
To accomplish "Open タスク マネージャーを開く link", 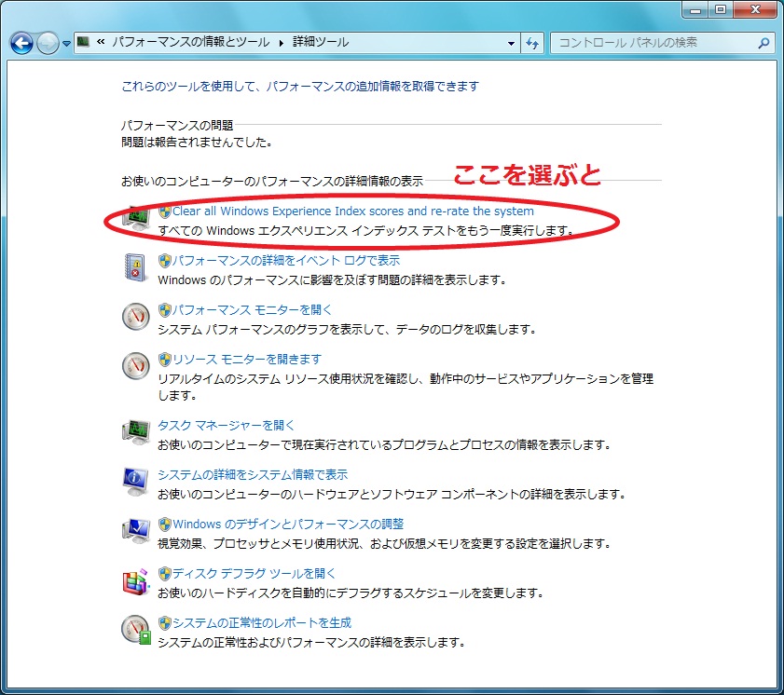I will 227,425.
